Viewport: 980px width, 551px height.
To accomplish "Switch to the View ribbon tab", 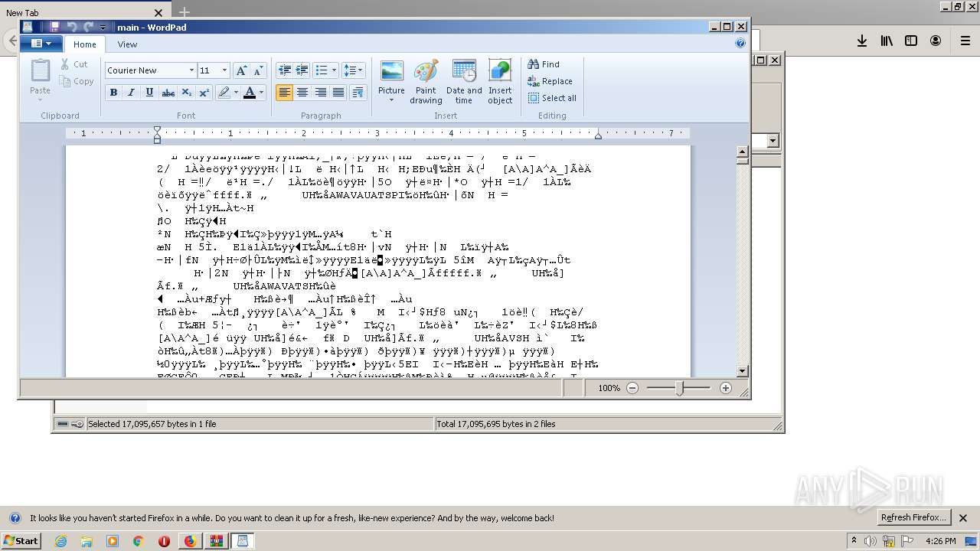I will tap(127, 44).
